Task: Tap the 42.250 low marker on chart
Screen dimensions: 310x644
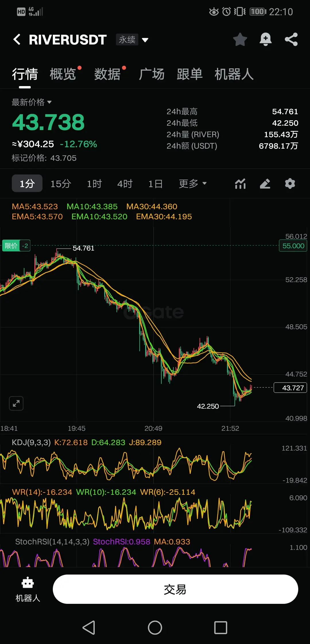Action: 208,406
